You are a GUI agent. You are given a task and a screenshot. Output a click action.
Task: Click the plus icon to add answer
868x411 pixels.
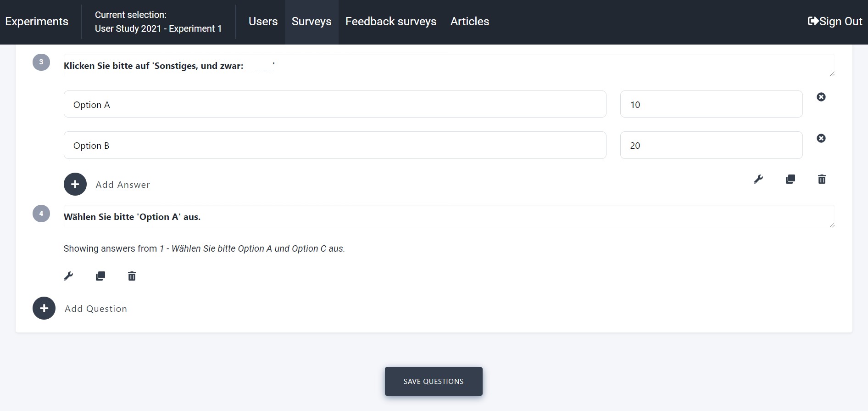coord(75,184)
